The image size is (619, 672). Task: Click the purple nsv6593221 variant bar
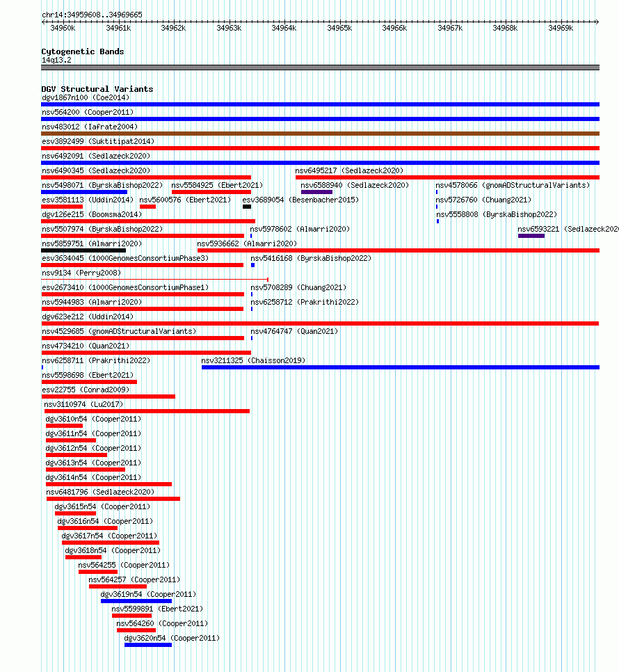click(x=531, y=236)
